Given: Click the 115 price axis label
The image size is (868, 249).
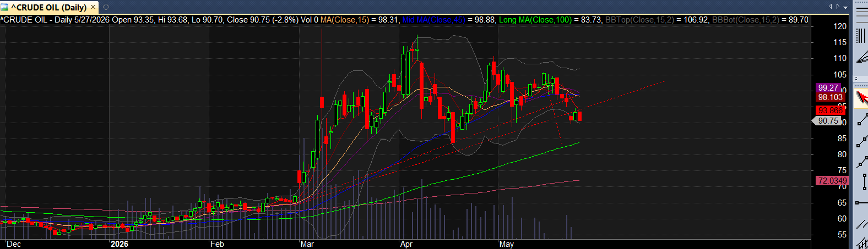Looking at the screenshot, I should (840, 42).
